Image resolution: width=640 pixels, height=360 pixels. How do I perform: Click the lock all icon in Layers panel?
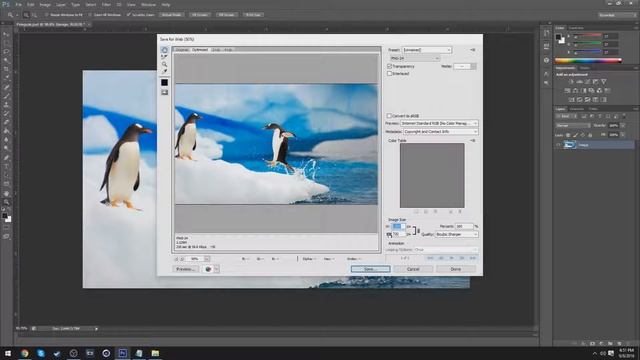[x=590, y=135]
